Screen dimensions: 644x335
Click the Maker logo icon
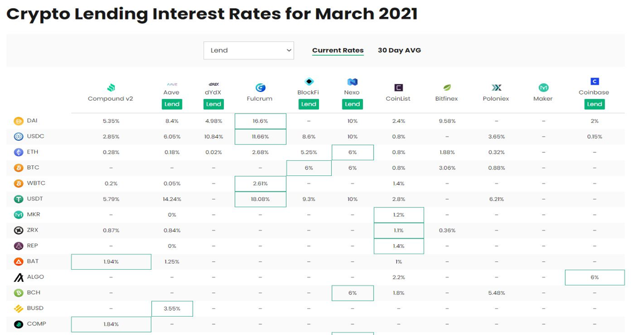544,88
